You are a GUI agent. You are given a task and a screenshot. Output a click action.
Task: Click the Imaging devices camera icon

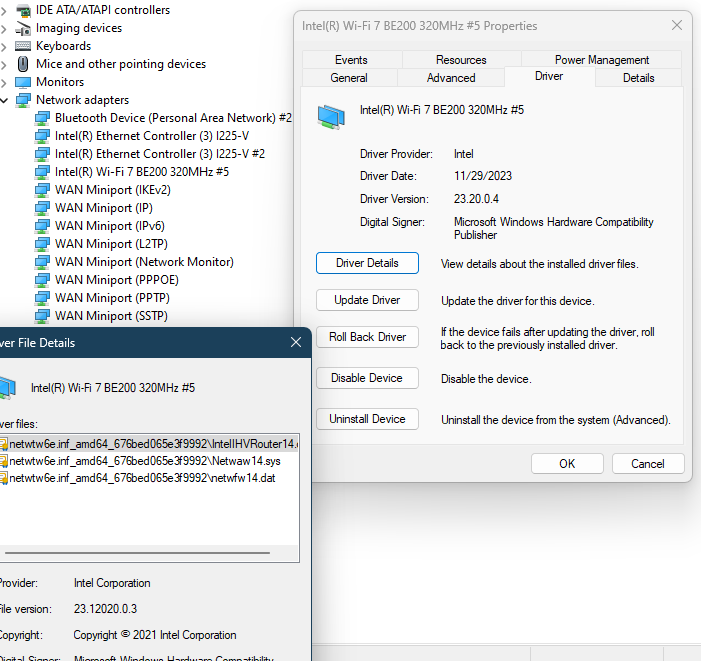(x=23, y=28)
